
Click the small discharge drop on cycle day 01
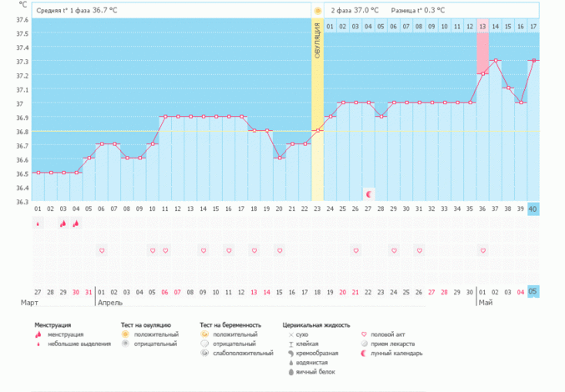(x=38, y=224)
